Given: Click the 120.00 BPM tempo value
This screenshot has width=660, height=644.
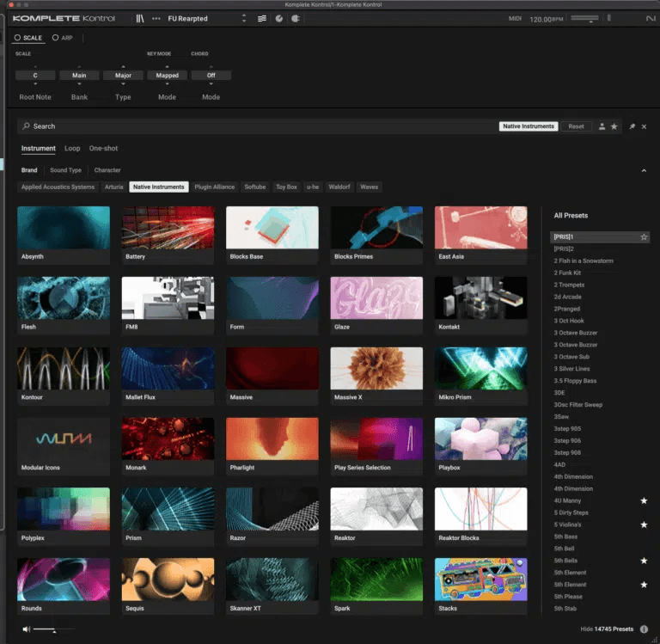Looking at the screenshot, I should 546,20.
